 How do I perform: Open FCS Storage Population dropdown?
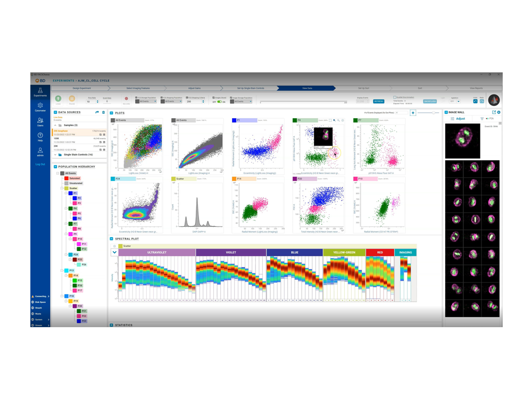[146, 102]
